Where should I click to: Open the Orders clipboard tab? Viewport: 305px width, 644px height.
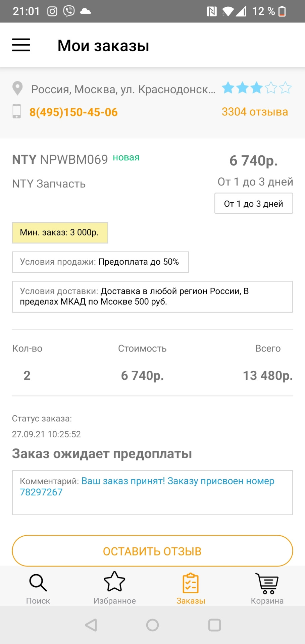tap(191, 588)
